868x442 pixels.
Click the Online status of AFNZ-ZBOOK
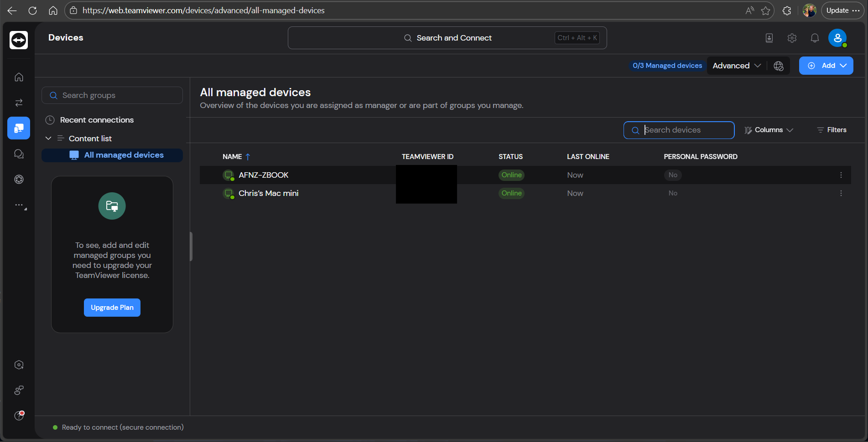(x=511, y=175)
